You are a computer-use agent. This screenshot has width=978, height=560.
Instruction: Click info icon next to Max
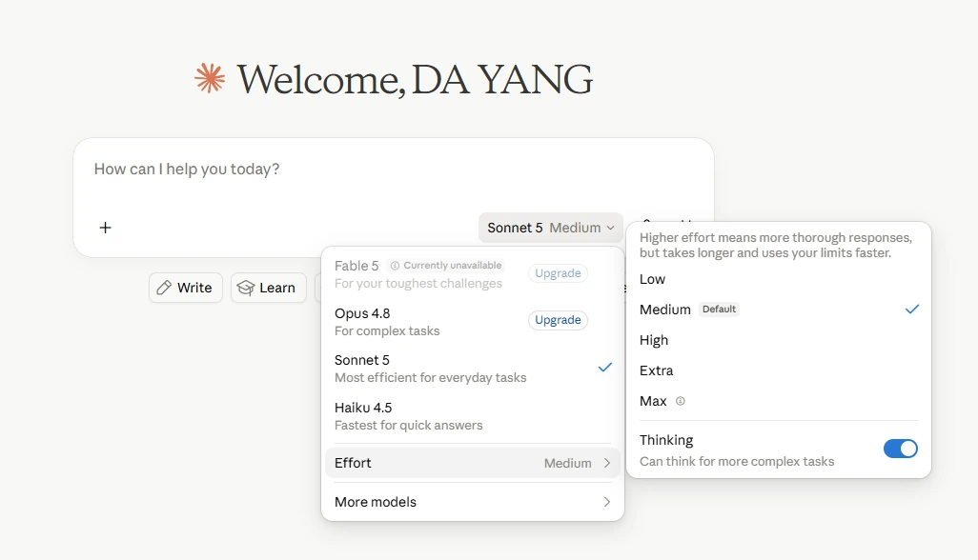(681, 401)
